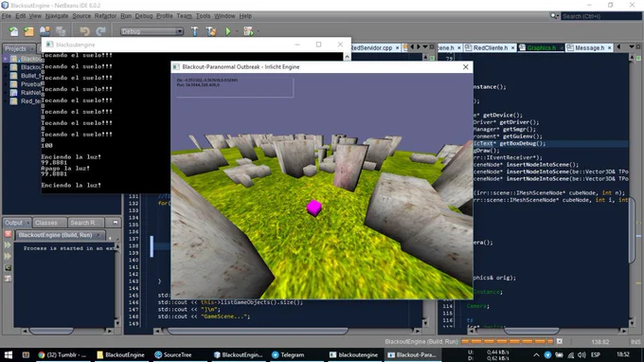This screenshot has width=644, height=362.
Task: Open left editor document list dropdown
Action: click(425, 47)
